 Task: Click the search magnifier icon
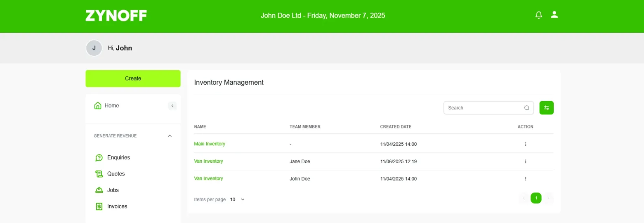pyautogui.click(x=527, y=108)
